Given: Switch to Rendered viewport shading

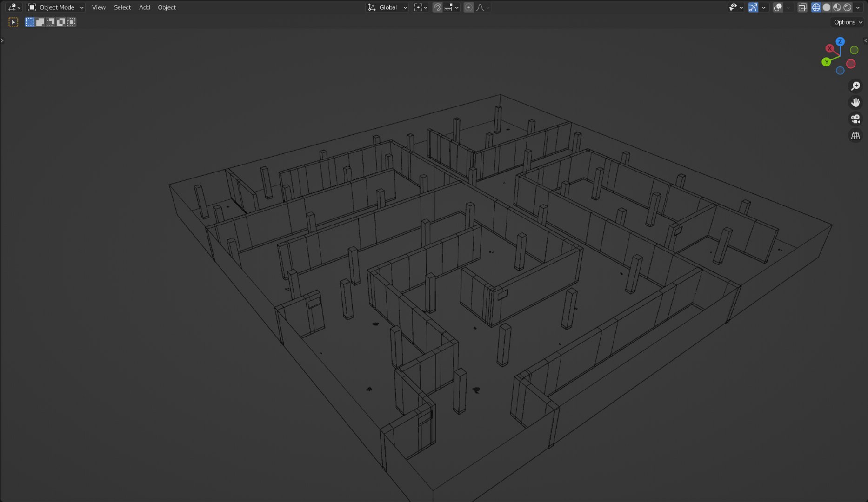Looking at the screenshot, I should pos(848,7).
